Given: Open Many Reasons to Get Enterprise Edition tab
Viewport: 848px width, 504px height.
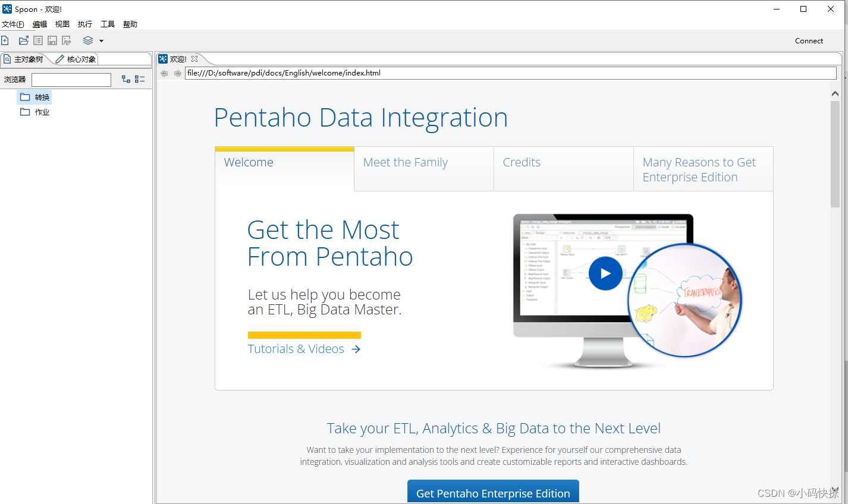Looking at the screenshot, I should coord(703,169).
